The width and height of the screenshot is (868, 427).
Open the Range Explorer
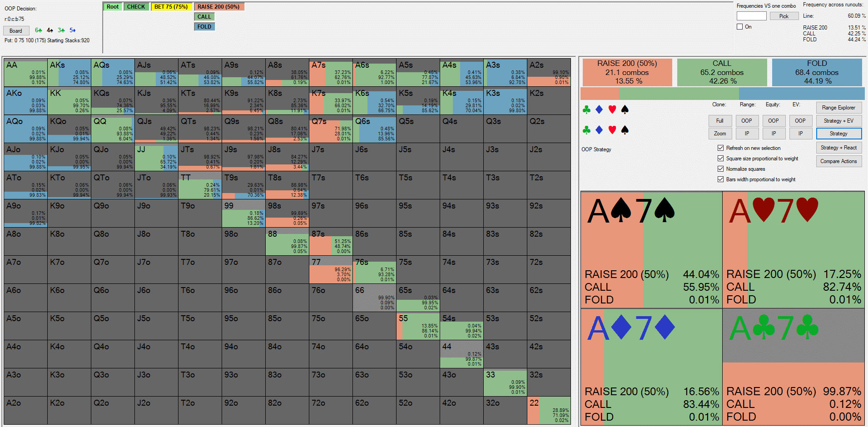pos(838,108)
